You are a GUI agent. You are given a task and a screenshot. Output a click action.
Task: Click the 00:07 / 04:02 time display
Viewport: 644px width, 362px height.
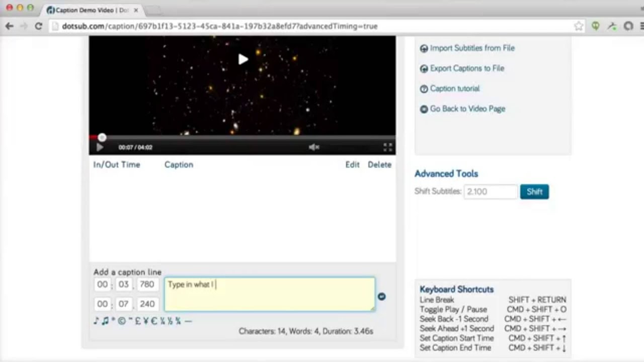[x=135, y=147]
